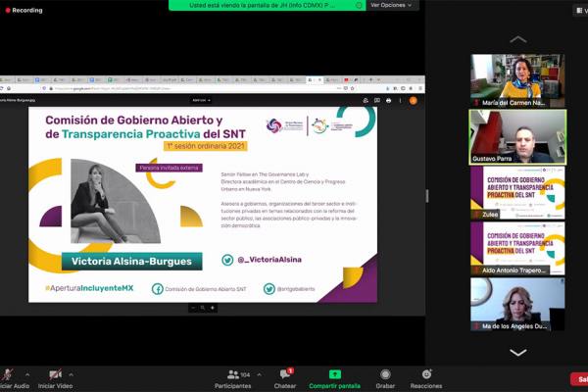This screenshot has width=588, height=392.
Task: Click 'Persona invitada externa' label
Action: pos(169,168)
